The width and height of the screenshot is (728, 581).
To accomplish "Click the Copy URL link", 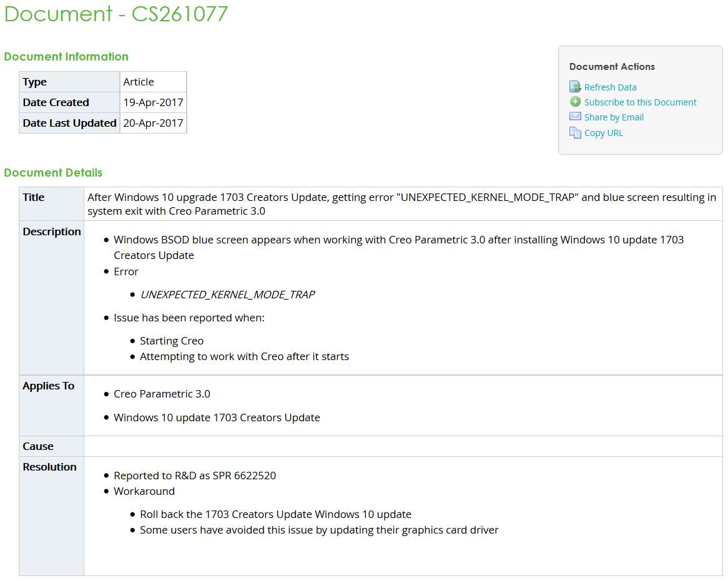I will (604, 133).
